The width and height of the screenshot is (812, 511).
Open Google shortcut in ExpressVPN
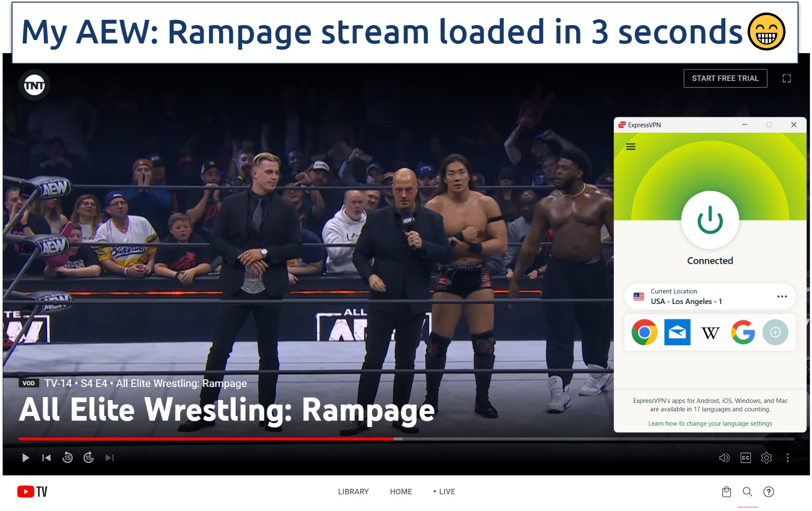click(x=743, y=332)
